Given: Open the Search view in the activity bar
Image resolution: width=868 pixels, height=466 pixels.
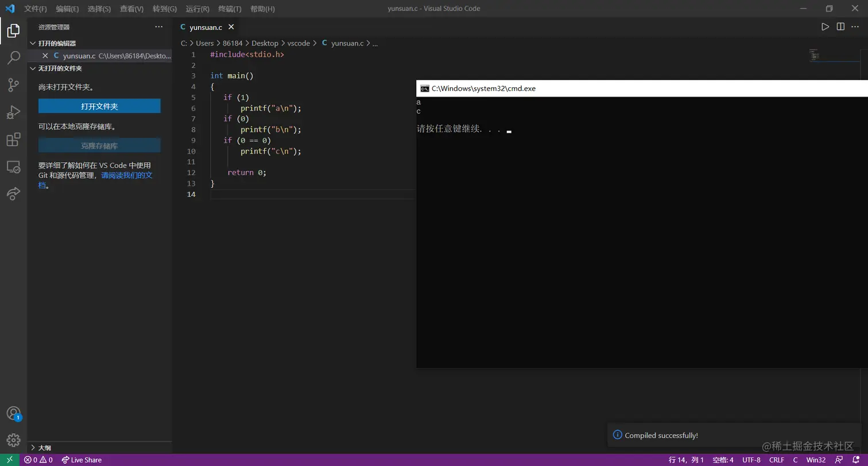Looking at the screenshot, I should [13, 57].
